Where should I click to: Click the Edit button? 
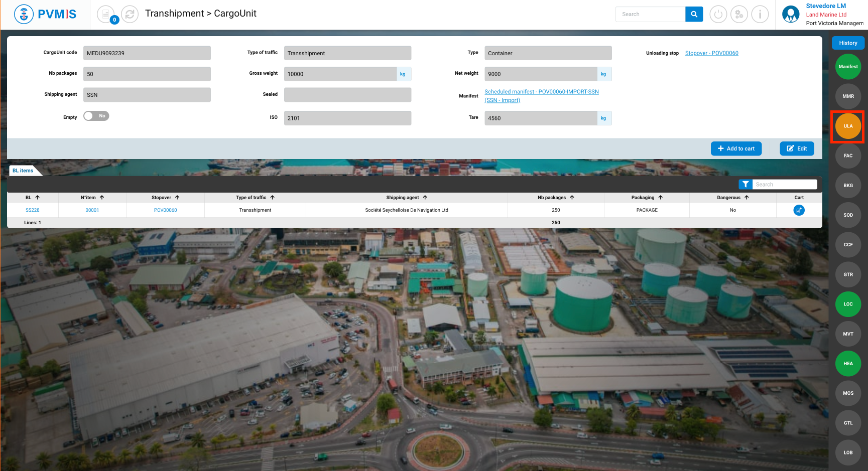click(797, 148)
